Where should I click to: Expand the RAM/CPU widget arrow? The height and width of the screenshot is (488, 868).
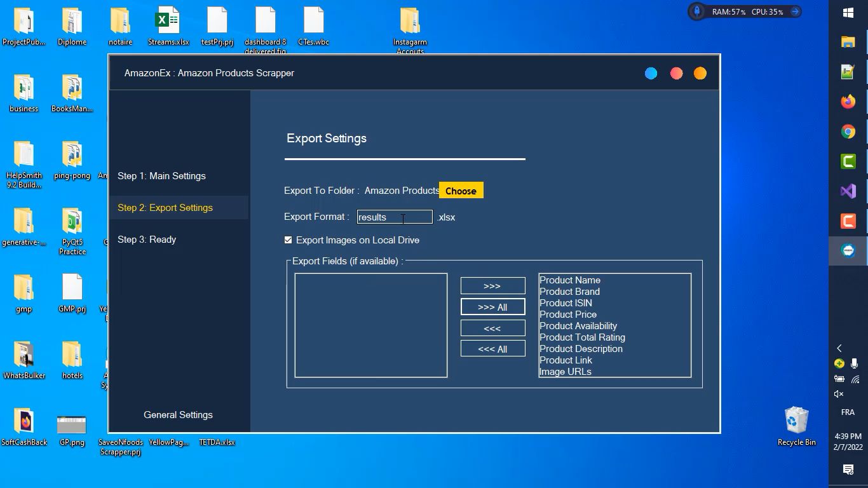coord(794,11)
